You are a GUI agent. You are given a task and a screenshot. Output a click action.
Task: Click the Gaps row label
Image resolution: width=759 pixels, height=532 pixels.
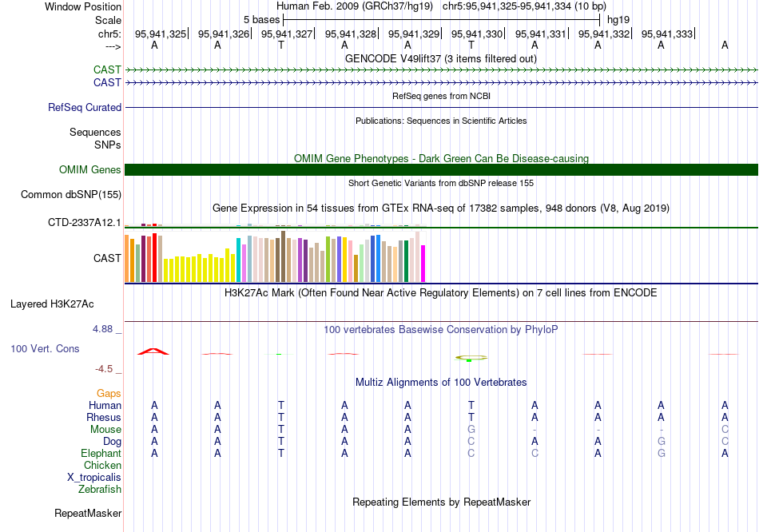(109, 394)
